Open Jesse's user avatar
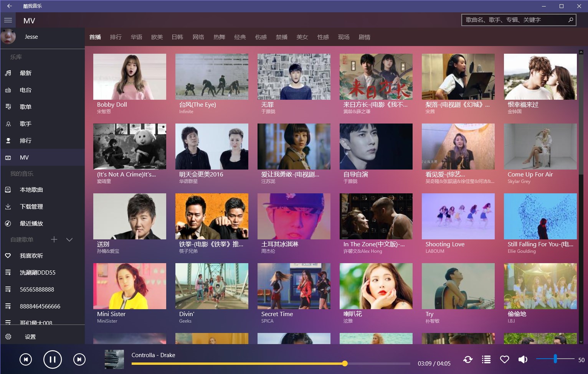 [x=8, y=37]
